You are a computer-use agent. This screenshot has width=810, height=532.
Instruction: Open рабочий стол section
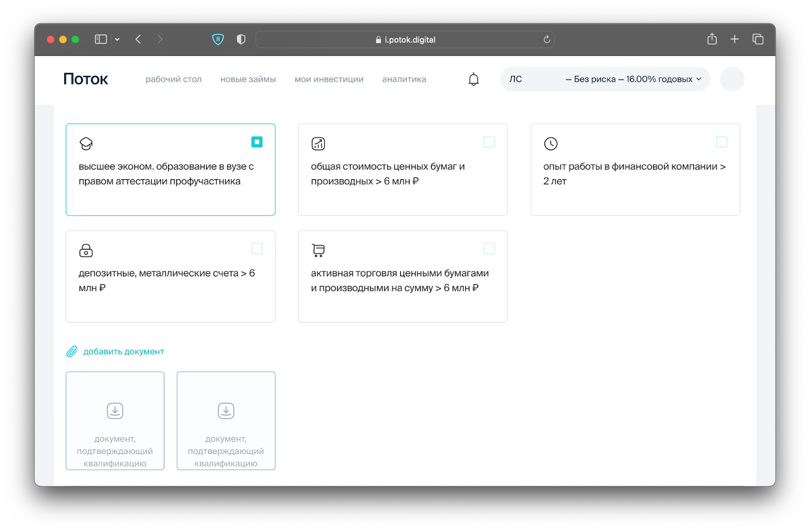click(174, 79)
